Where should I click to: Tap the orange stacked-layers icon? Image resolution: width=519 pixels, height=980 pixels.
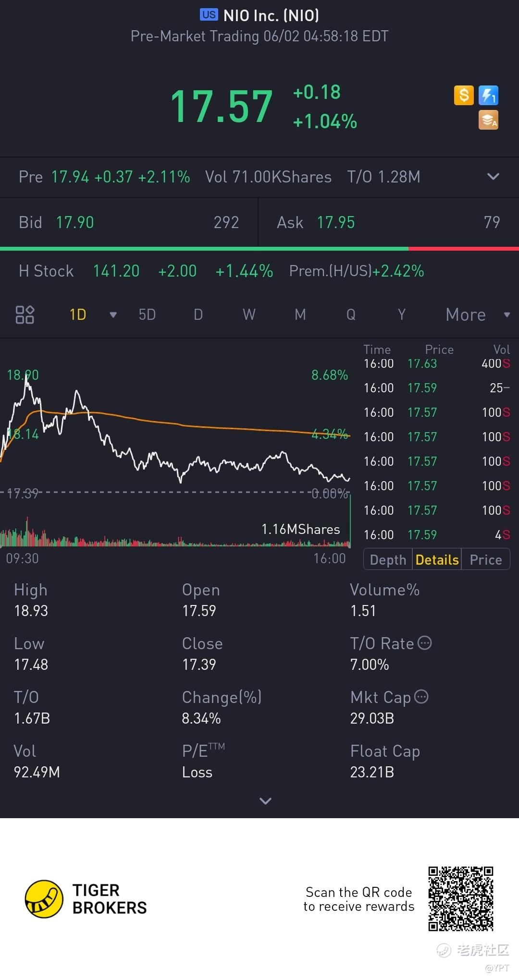(x=488, y=120)
